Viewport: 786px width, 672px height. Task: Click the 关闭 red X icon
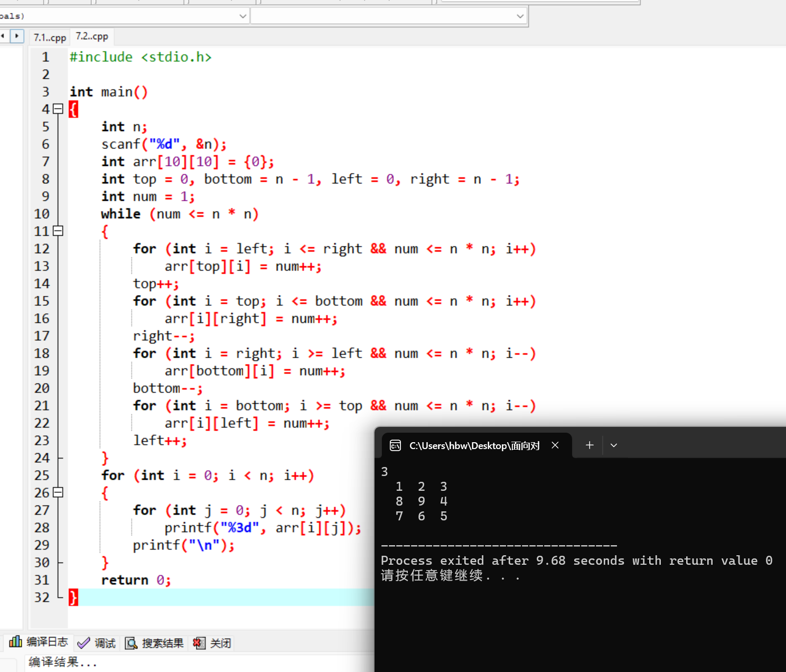199,643
